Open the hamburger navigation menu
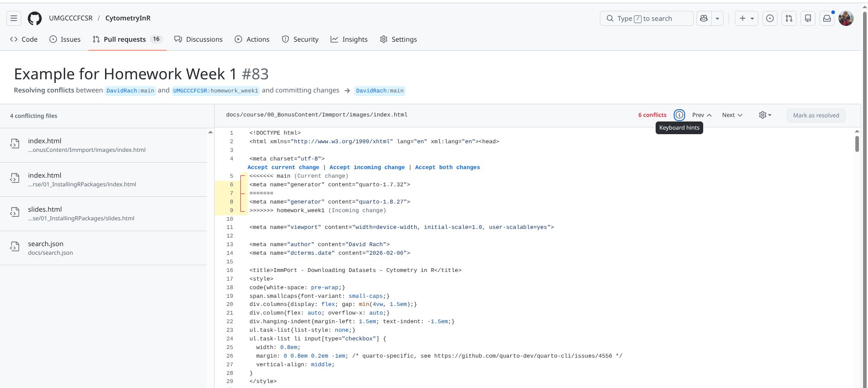 pos(14,18)
